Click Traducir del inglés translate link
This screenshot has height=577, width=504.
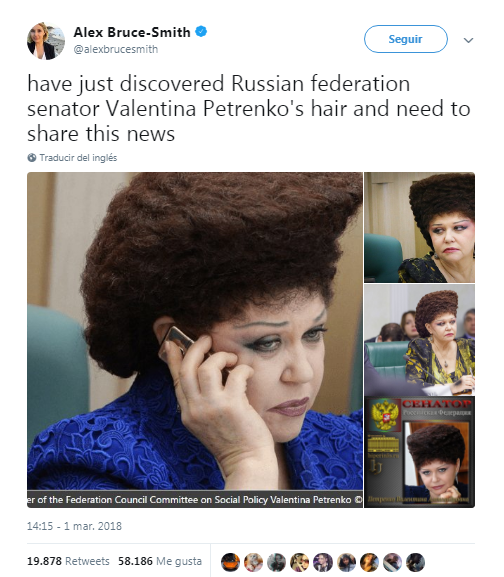pyautogui.click(x=78, y=157)
